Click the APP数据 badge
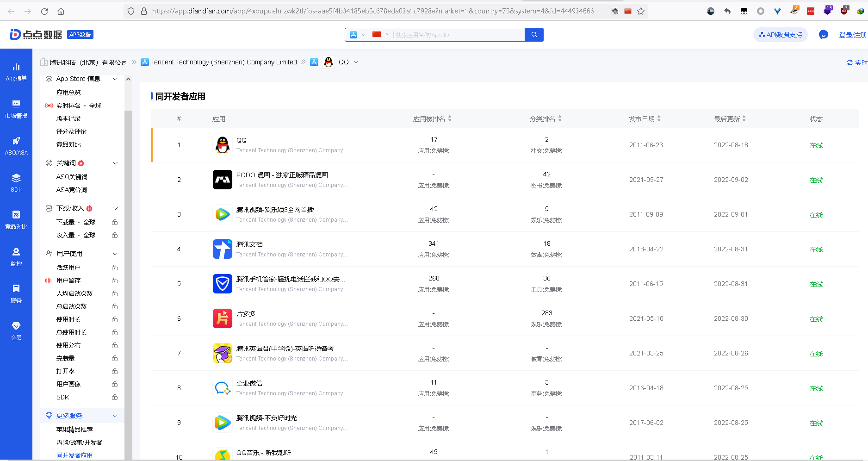 (x=81, y=34)
